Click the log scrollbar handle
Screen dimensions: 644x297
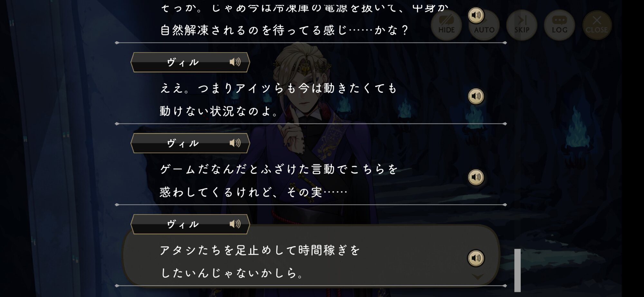point(517,270)
